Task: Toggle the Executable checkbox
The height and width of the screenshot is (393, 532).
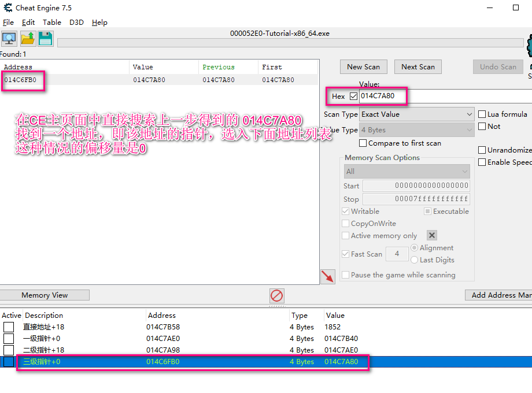Action: click(427, 212)
